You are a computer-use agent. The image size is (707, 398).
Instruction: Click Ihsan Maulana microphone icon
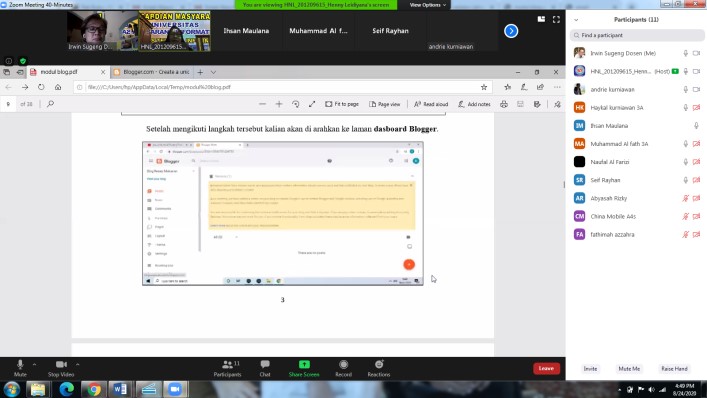pos(696,126)
